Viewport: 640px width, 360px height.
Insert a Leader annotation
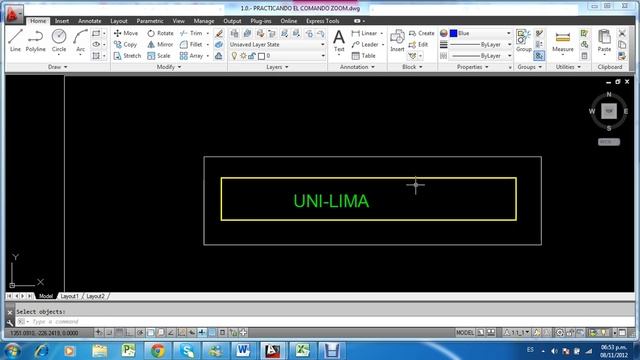point(365,44)
